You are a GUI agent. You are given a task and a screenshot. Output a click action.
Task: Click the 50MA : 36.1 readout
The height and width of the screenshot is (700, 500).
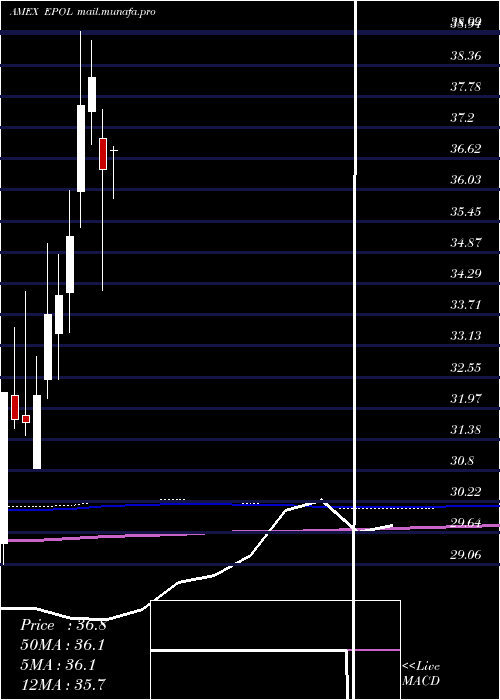click(63, 645)
